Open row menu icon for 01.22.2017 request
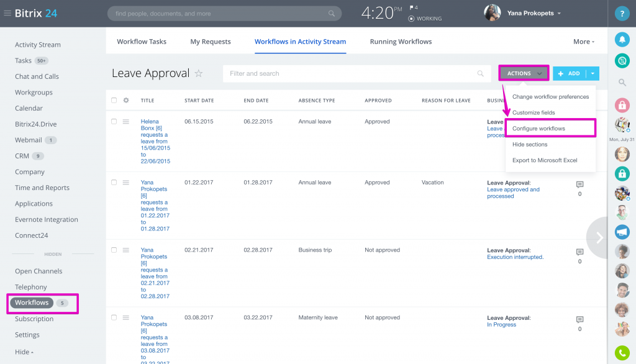636x364 pixels. pos(126,183)
